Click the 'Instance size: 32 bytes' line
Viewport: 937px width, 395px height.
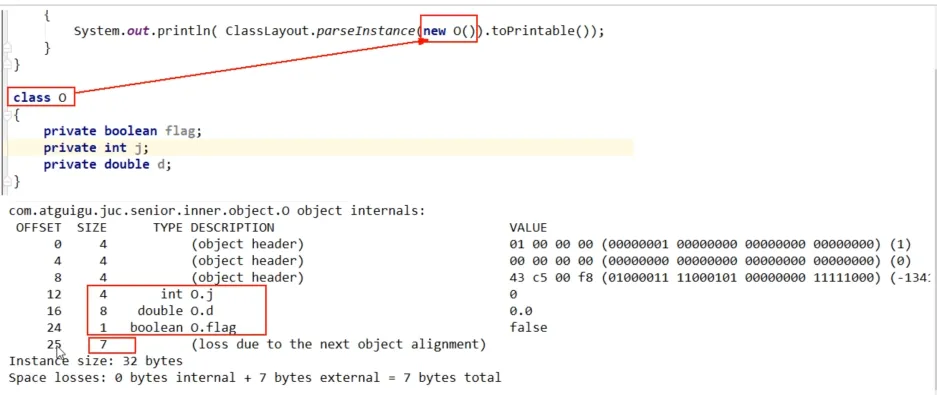(96, 361)
